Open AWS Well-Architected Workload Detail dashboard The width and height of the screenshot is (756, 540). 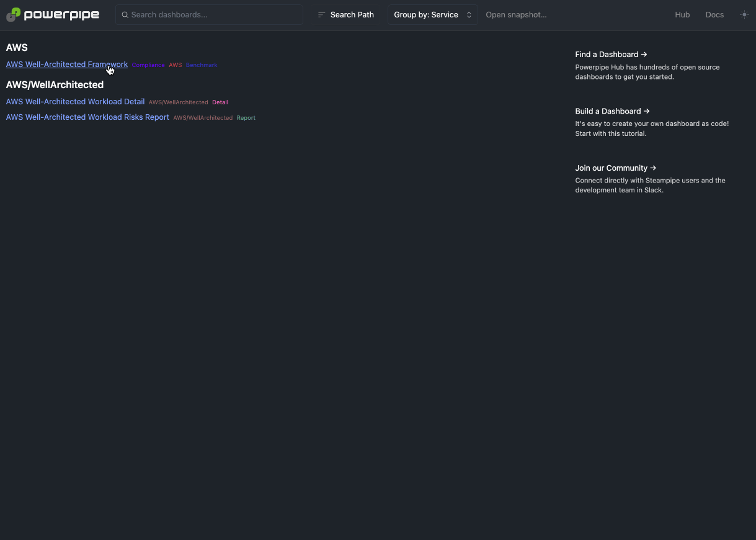pyautogui.click(x=75, y=101)
